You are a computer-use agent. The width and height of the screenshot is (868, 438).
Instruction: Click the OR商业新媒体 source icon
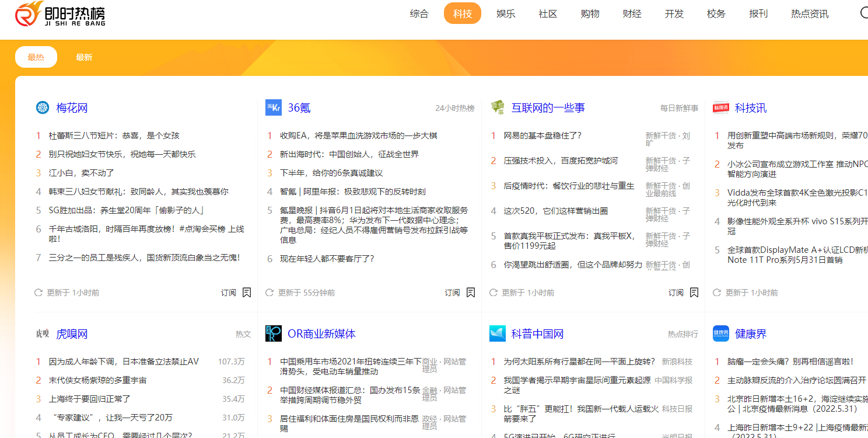click(x=274, y=333)
